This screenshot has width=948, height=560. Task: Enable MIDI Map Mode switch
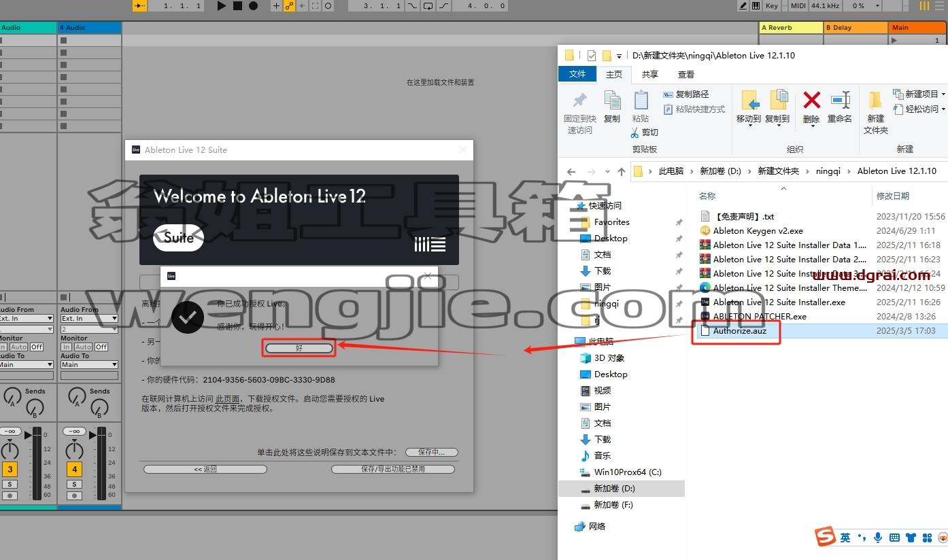[x=798, y=5]
